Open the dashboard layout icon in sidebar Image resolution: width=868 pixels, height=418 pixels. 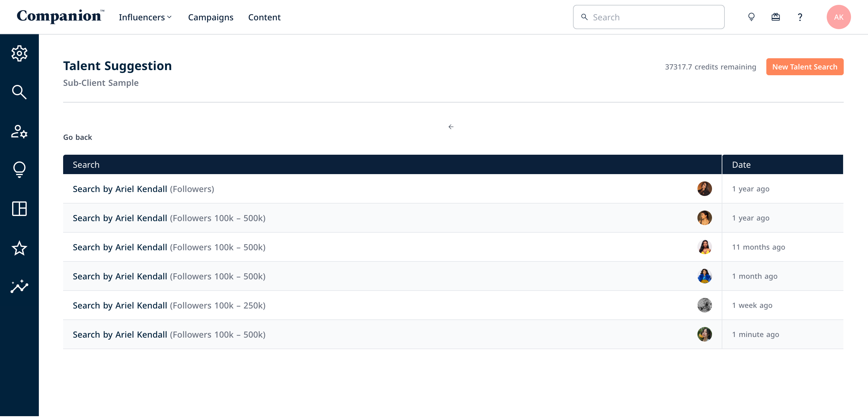point(19,208)
